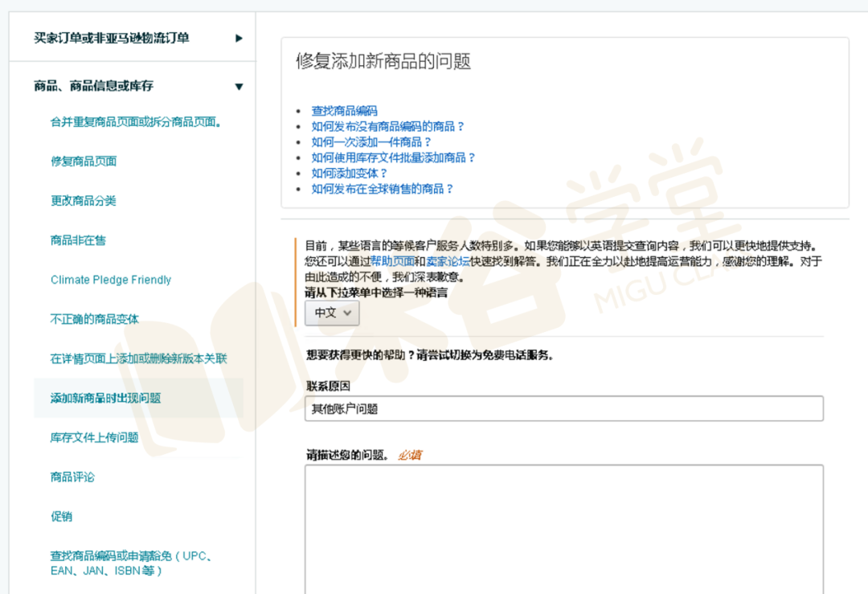Select Climate Pledge Friendly in the sidebar

pyautogui.click(x=111, y=280)
